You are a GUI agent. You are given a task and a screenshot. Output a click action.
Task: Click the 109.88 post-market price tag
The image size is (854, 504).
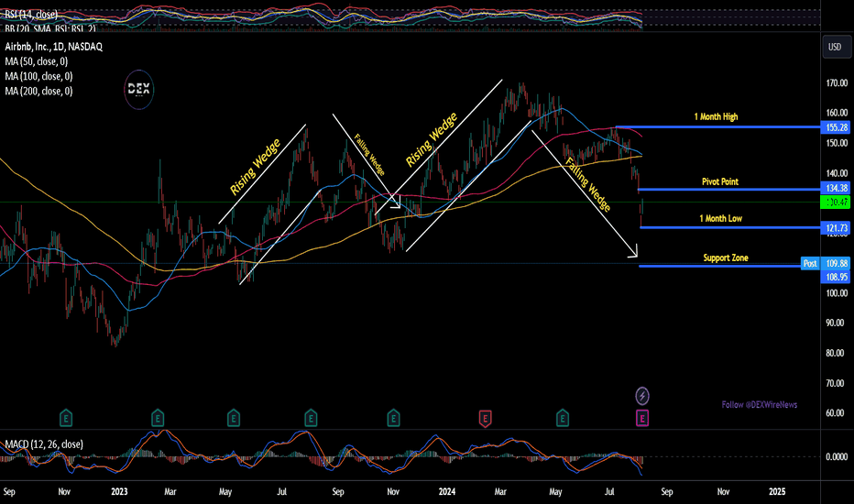[837, 263]
